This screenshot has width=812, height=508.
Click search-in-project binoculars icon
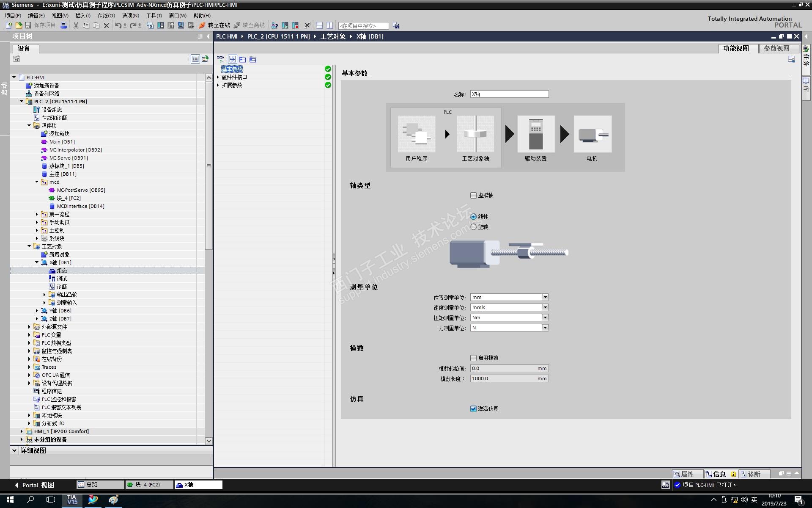(x=396, y=25)
